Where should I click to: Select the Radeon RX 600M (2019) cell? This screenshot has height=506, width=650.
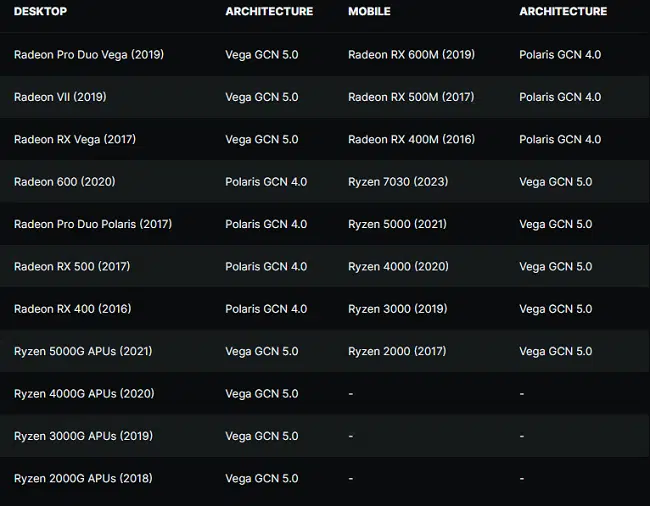(x=411, y=55)
